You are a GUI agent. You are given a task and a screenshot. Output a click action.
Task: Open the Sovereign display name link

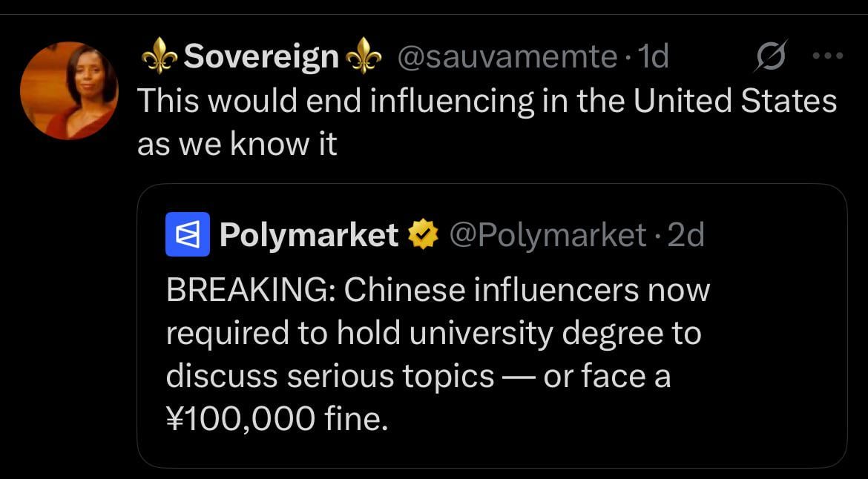click(261, 56)
